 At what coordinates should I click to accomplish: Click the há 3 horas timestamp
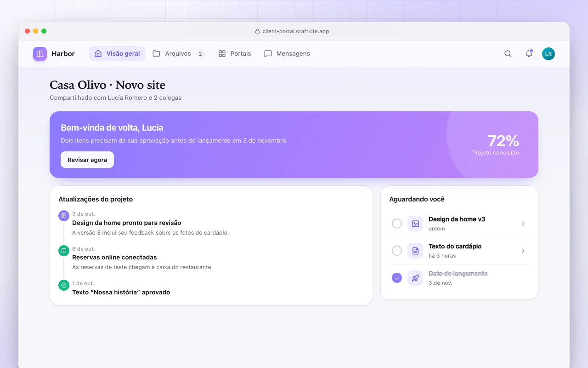[442, 256]
